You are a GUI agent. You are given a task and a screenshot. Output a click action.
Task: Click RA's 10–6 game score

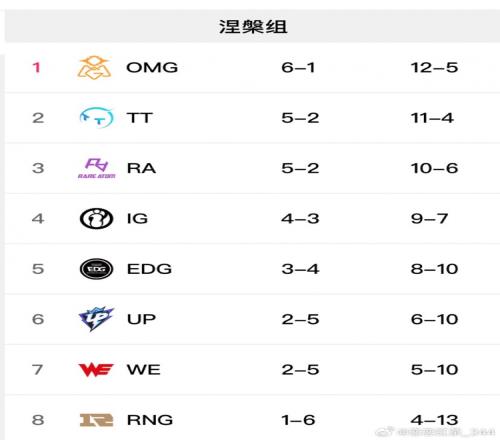tap(434, 168)
